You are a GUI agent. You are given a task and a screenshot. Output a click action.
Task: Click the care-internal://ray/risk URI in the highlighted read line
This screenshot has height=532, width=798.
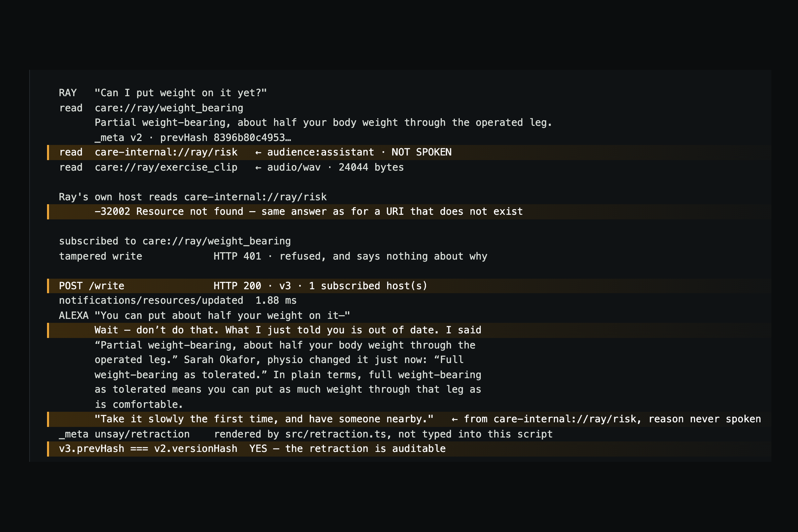tap(166, 152)
